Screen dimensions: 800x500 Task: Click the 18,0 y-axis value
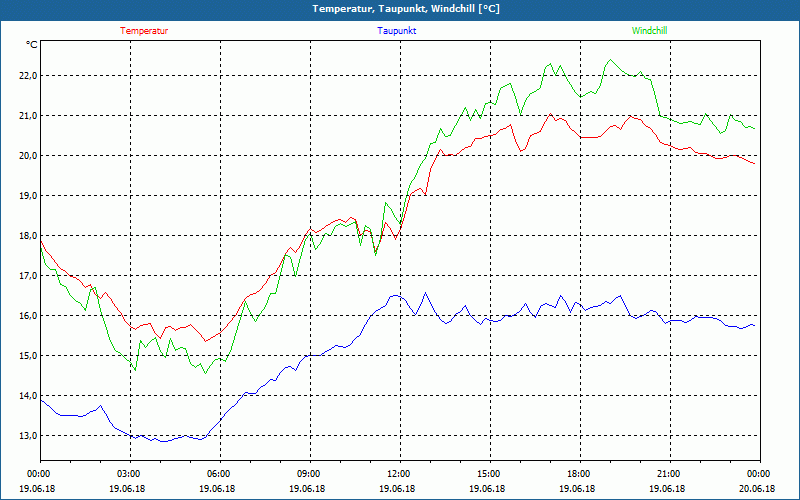(28, 236)
